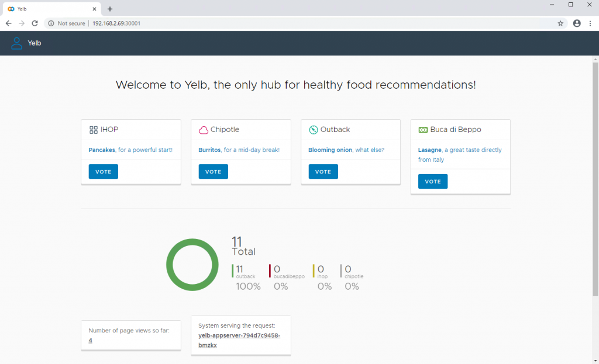Click the IHOP grid icon

click(x=93, y=130)
